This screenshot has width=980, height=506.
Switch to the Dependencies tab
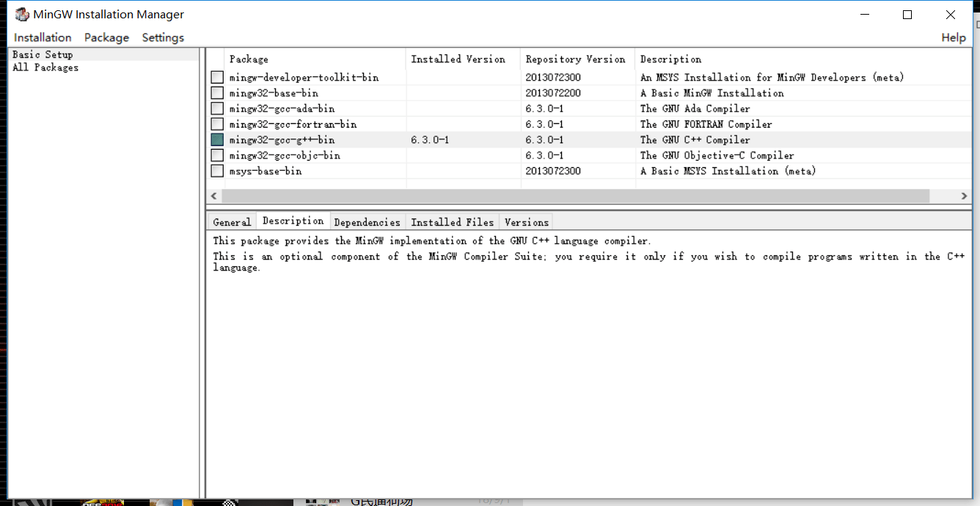(367, 222)
